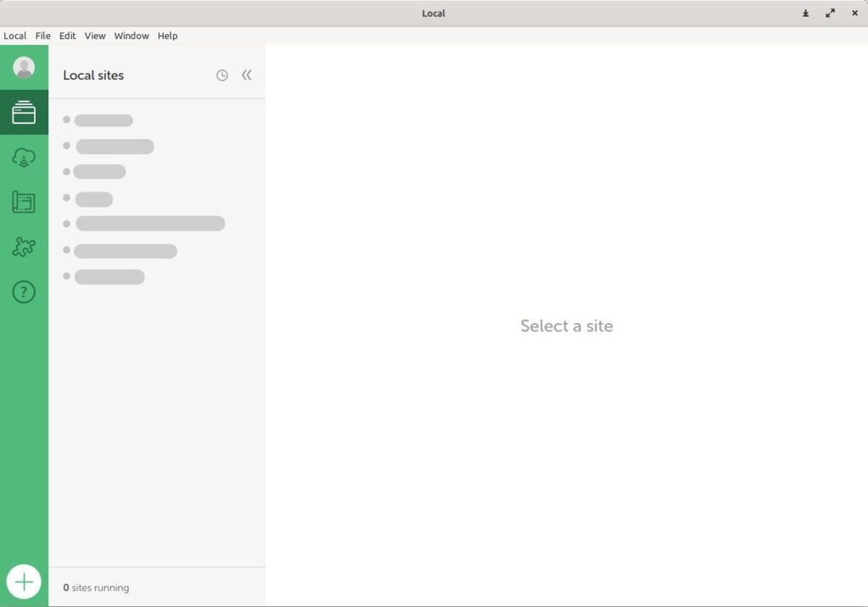This screenshot has width=868, height=607.
Task: Open the File menu
Action: click(x=42, y=36)
